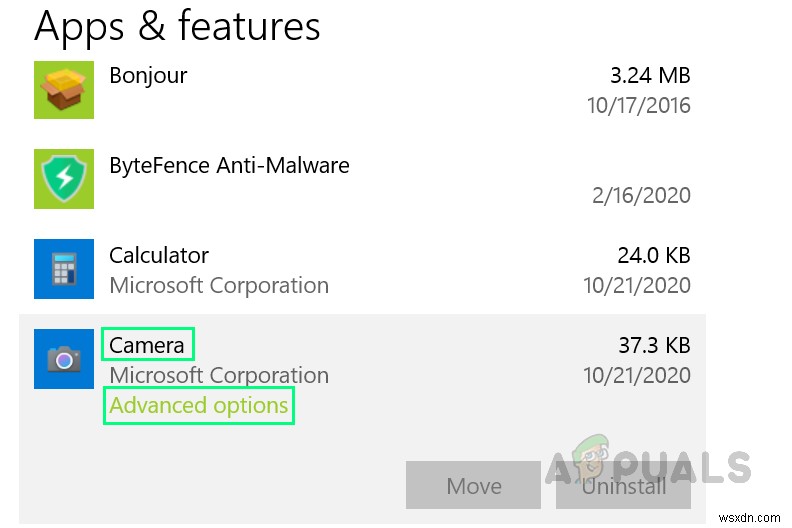Click Camera's 10/21/2020 install date
792x528 pixels.
(x=636, y=376)
